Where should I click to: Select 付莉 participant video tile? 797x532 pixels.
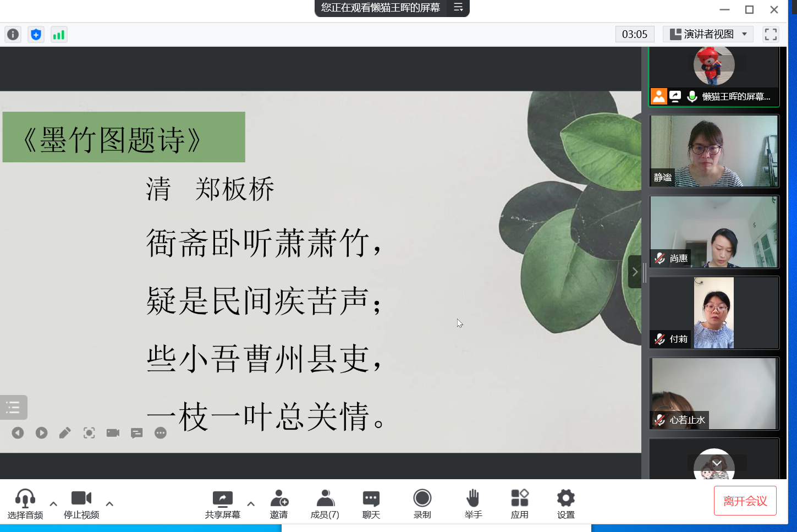coord(714,312)
